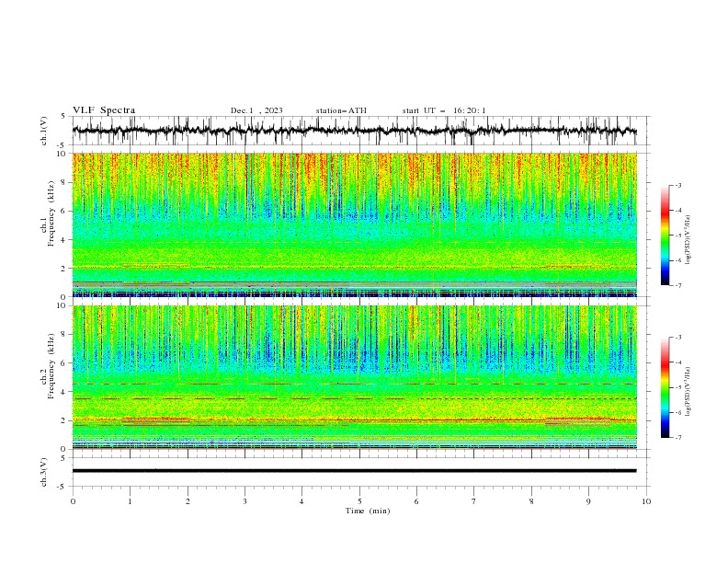Click the "0" tick on time axis
Viewport: 728px width, 563px height.
point(73,501)
